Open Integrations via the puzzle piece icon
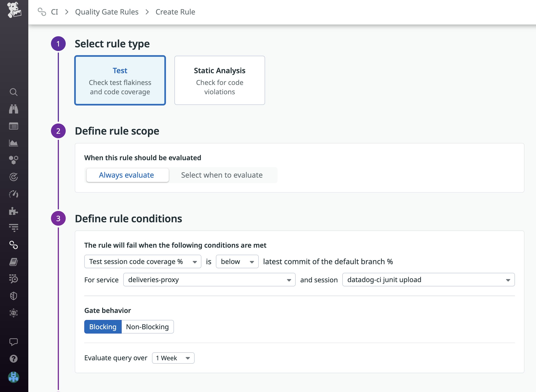The height and width of the screenshot is (392, 536). pos(14,211)
